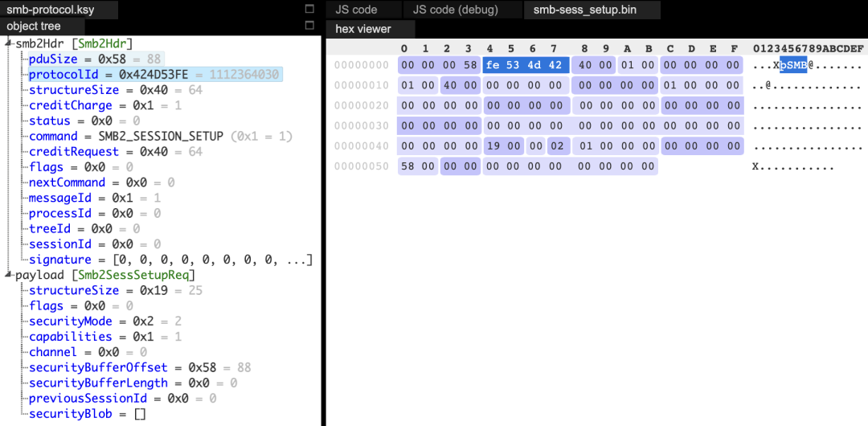The image size is (868, 426).
Task: Collapse the smb2Hdr tree node
Action: [10, 43]
